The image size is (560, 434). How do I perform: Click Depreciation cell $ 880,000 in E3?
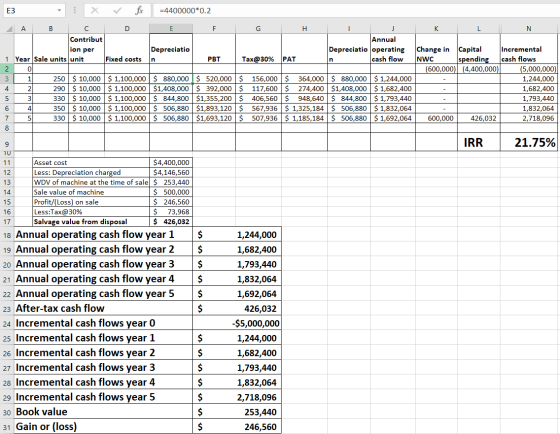tap(171, 79)
